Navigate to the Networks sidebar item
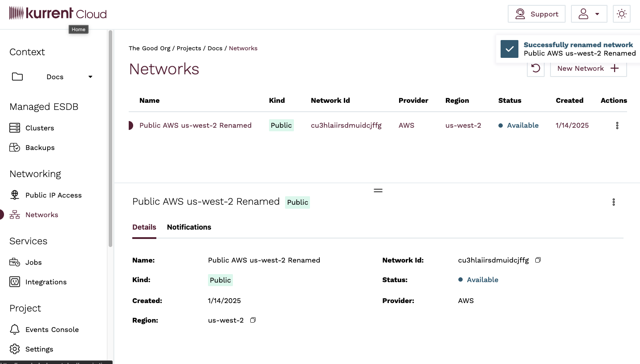 pyautogui.click(x=41, y=214)
